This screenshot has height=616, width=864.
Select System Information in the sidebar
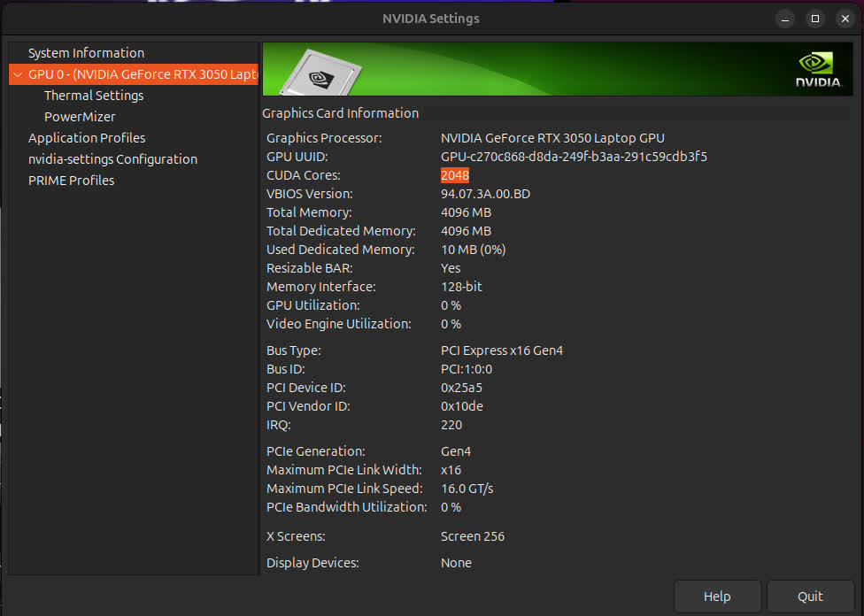click(86, 52)
